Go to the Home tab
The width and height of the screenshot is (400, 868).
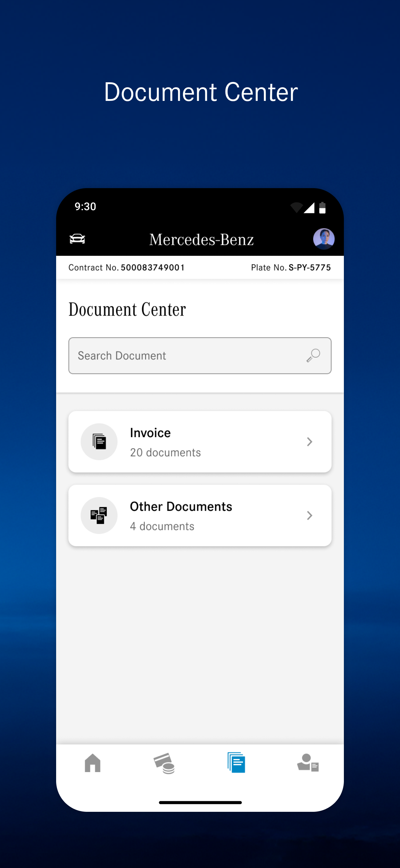(x=93, y=763)
